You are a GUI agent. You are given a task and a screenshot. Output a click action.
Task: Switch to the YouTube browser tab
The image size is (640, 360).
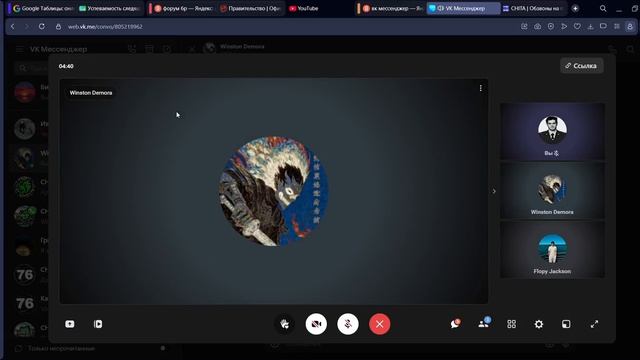click(304, 8)
